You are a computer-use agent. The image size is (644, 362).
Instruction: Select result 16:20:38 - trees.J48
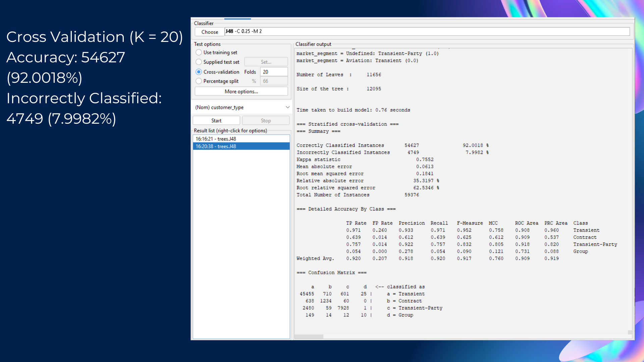coord(241,146)
